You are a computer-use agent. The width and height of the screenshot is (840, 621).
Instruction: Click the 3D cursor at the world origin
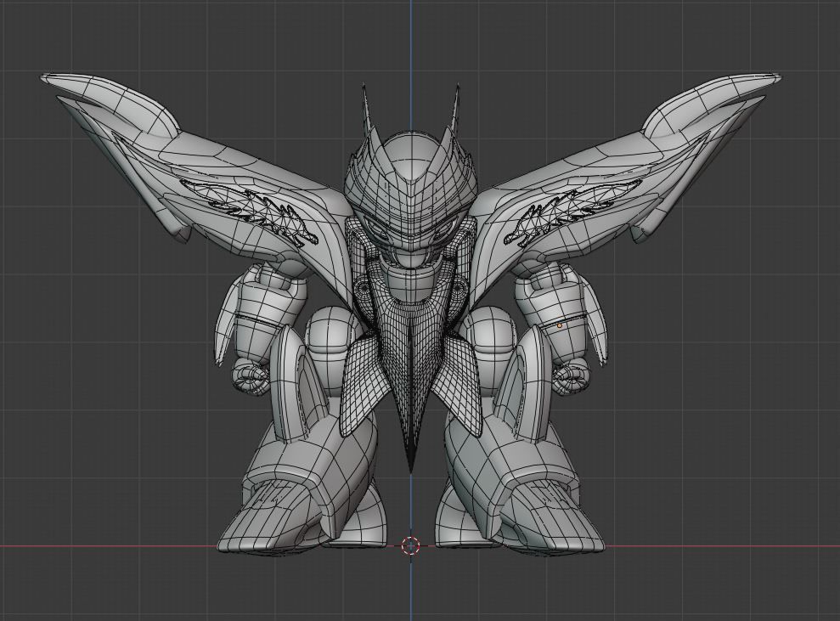[x=411, y=545]
